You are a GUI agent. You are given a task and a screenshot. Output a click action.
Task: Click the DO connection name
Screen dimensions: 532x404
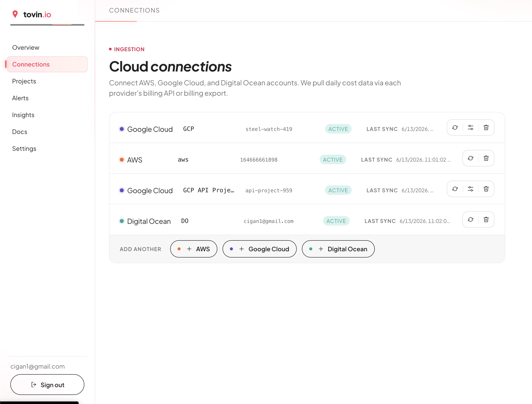(x=185, y=221)
